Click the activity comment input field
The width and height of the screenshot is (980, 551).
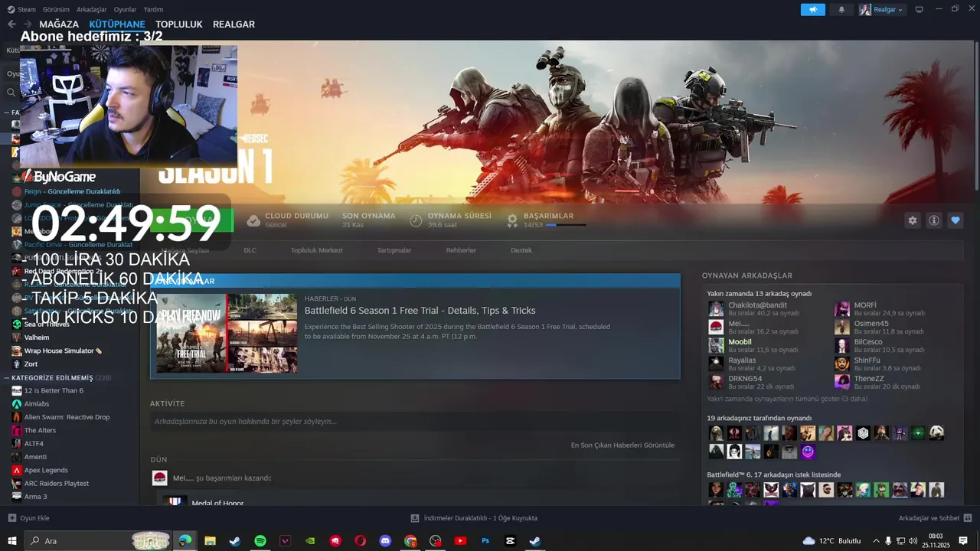[x=414, y=422]
